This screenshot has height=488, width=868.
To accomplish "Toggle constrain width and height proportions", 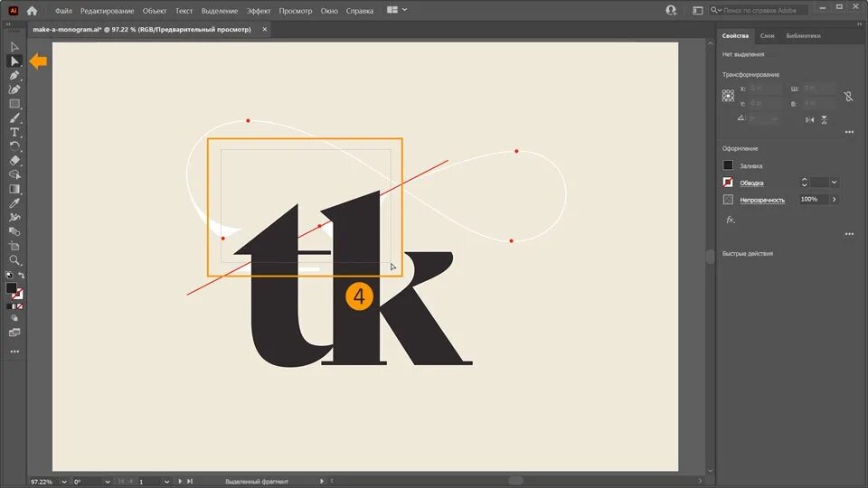I will [848, 97].
